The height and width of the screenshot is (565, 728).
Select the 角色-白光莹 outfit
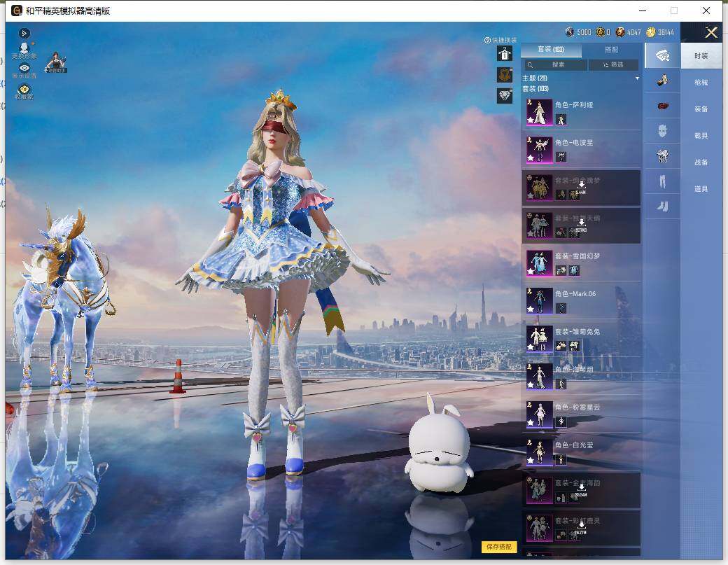(581, 452)
